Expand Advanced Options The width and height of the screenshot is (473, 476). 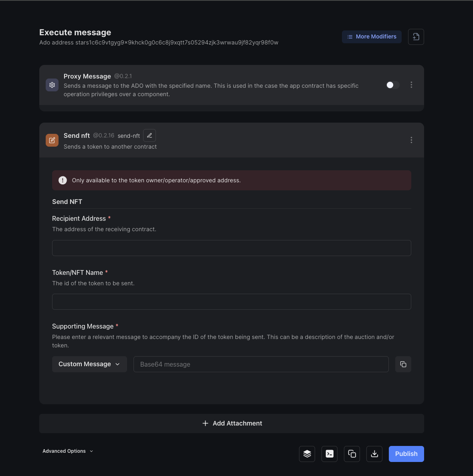click(x=68, y=451)
